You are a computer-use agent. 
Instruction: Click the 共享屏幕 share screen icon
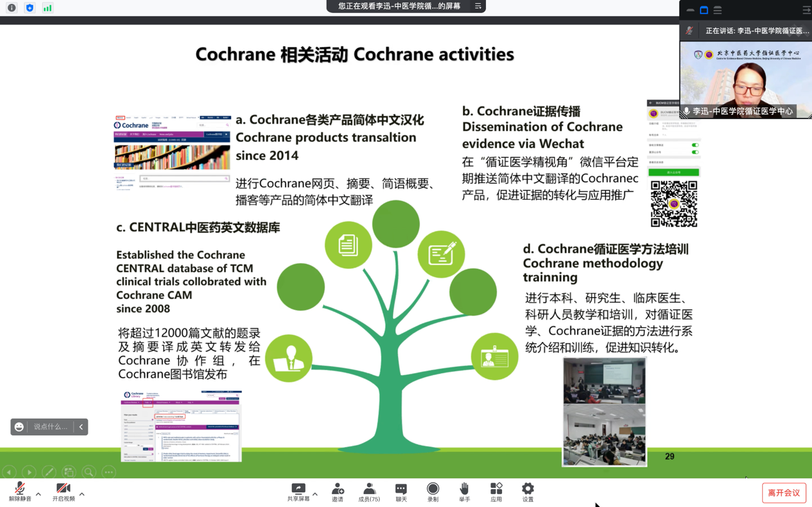pyautogui.click(x=298, y=491)
